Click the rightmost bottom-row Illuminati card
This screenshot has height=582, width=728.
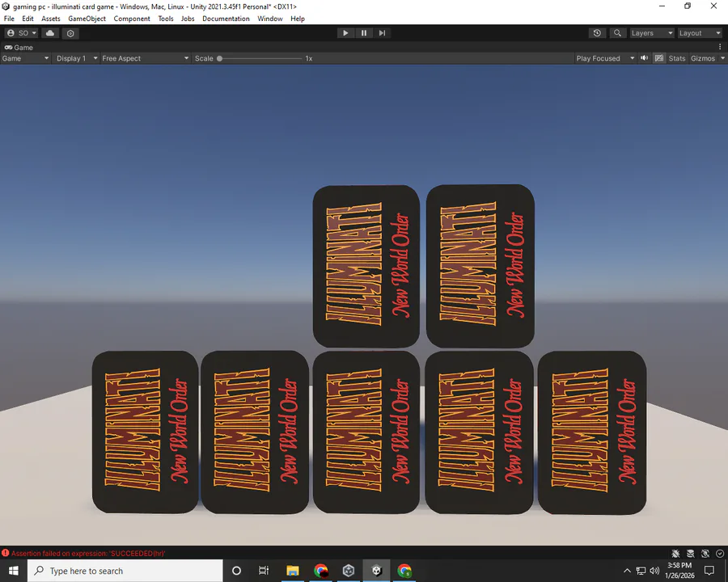(592, 432)
